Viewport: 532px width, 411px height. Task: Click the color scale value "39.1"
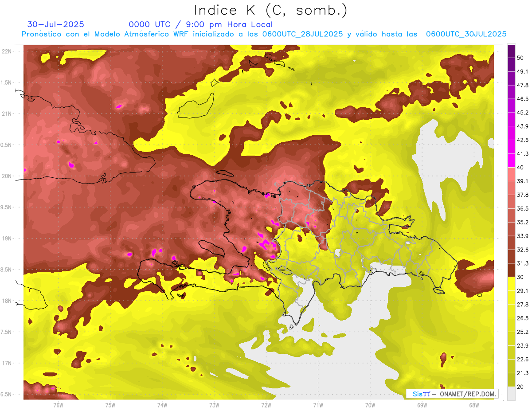523,181
